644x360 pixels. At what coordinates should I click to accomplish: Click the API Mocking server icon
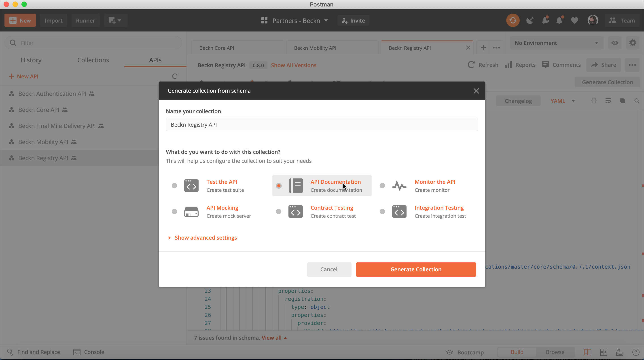pyautogui.click(x=191, y=212)
